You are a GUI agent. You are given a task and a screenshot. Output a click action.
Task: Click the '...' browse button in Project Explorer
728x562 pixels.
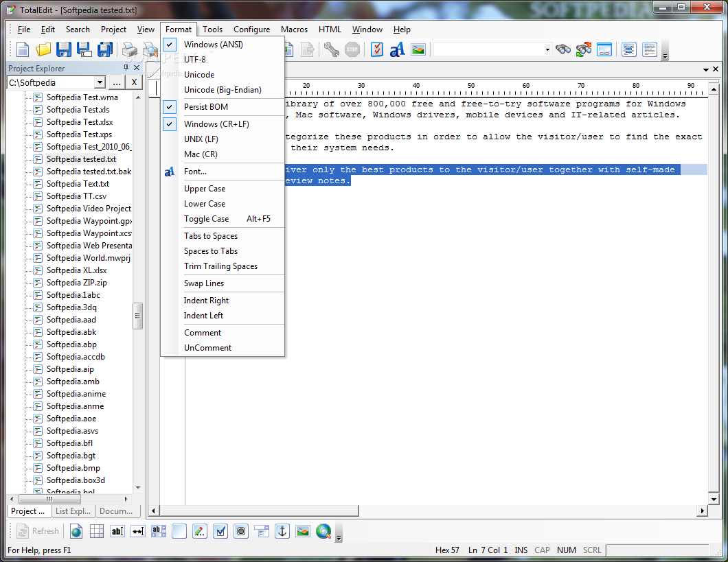coord(117,82)
